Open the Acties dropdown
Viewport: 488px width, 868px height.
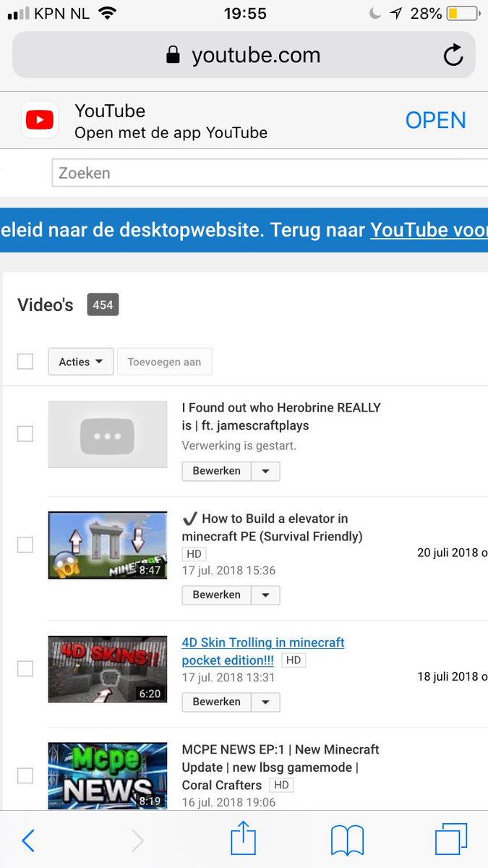pyautogui.click(x=81, y=362)
